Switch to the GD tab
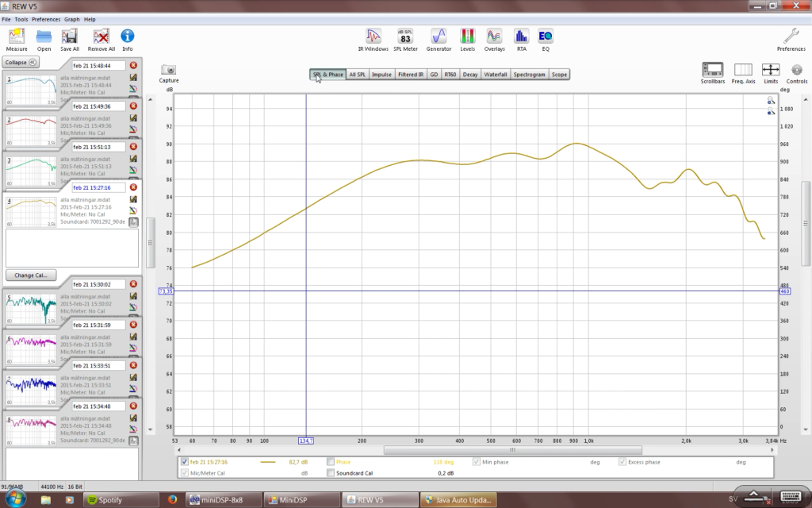 (434, 75)
